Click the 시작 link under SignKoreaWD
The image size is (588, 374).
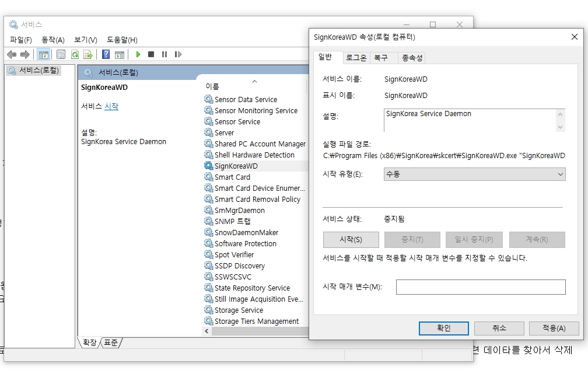click(x=111, y=106)
